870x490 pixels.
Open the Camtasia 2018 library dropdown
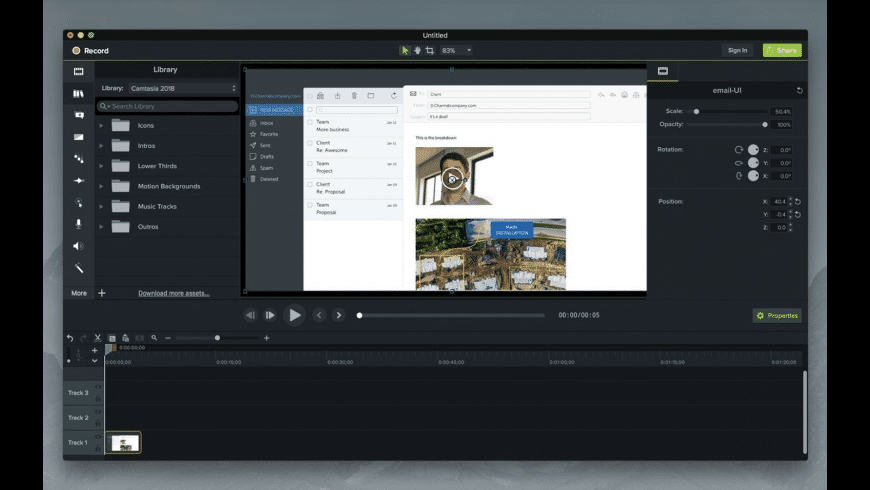coord(183,88)
